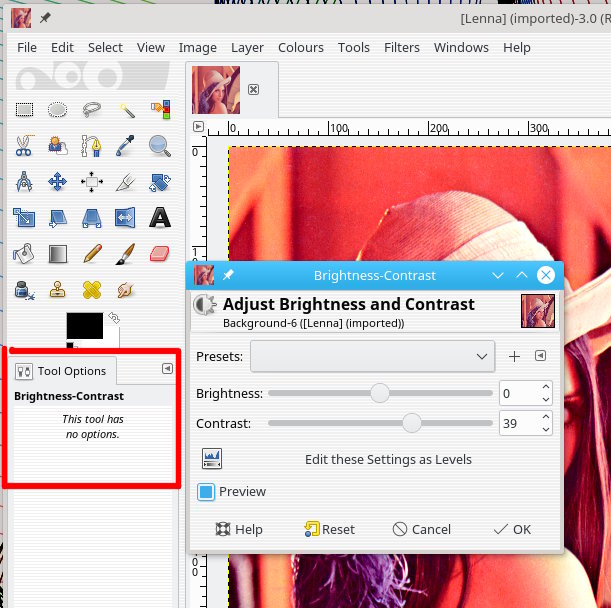The image size is (611, 608).
Task: Increase Contrast value with up arrow
Action: (x=546, y=417)
